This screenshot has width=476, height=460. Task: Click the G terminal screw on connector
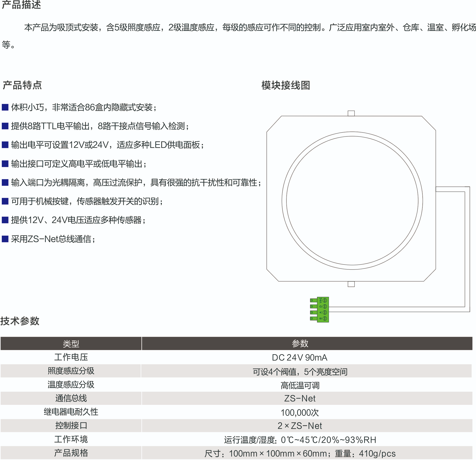pyautogui.click(x=324, y=306)
